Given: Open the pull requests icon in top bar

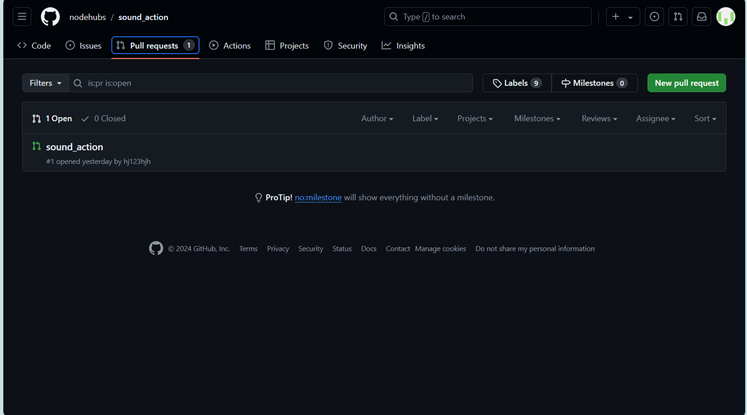Looking at the screenshot, I should tap(678, 17).
